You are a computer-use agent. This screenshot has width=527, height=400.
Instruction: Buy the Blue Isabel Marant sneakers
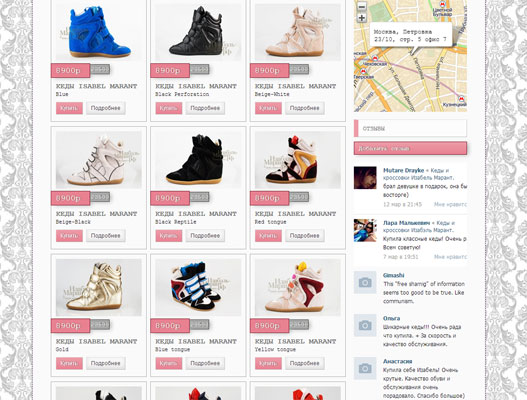(69, 108)
